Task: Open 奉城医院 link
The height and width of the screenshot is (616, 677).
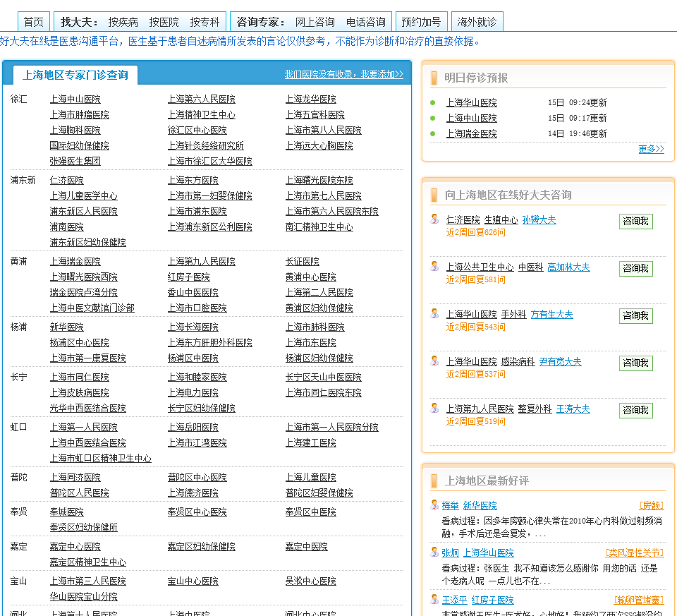Action: (x=66, y=512)
